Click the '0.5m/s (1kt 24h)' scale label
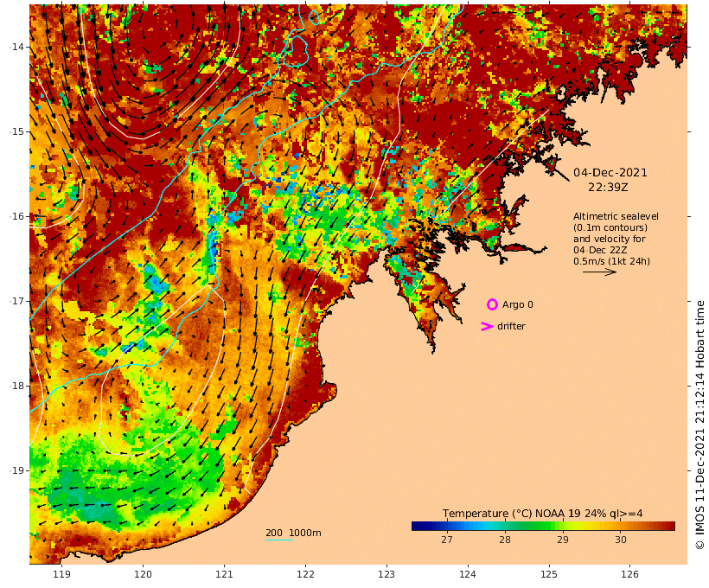 (611, 261)
